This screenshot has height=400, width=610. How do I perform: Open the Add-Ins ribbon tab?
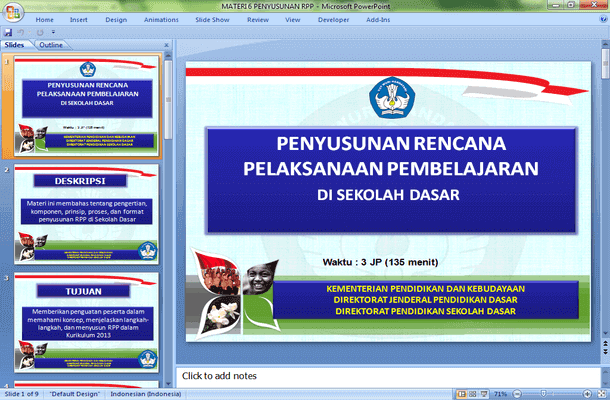click(x=378, y=20)
